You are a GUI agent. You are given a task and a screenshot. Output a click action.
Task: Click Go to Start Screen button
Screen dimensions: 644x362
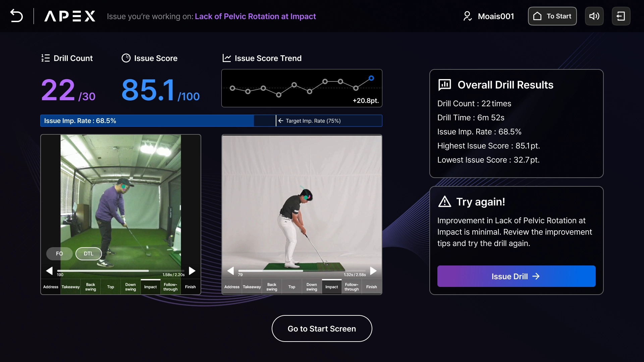(x=322, y=328)
